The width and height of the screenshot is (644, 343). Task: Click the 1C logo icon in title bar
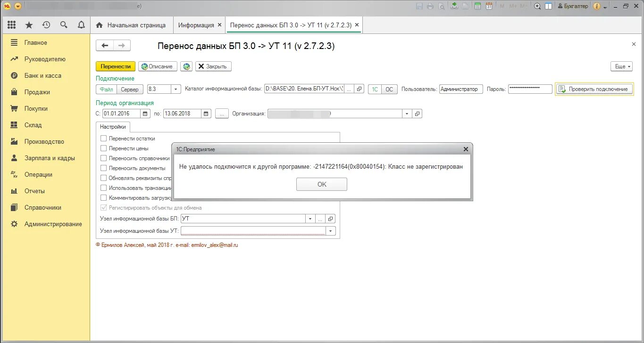[x=7, y=6]
